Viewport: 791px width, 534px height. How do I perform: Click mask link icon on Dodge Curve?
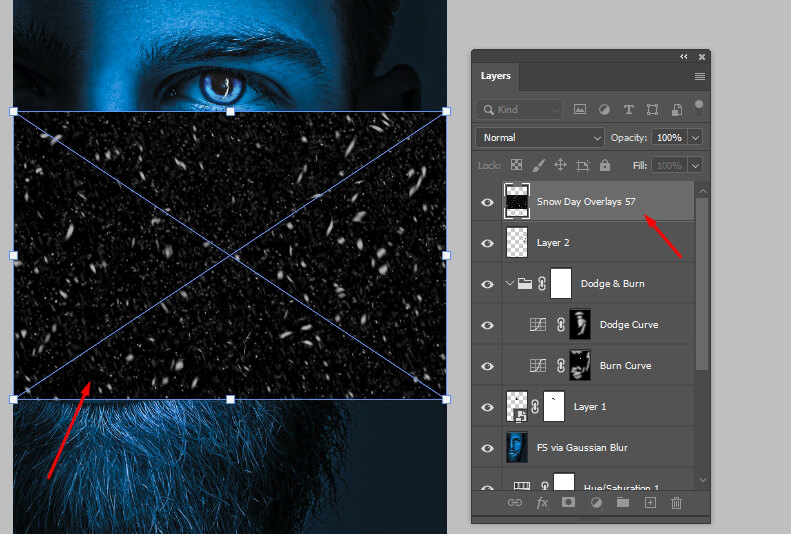pyautogui.click(x=560, y=324)
